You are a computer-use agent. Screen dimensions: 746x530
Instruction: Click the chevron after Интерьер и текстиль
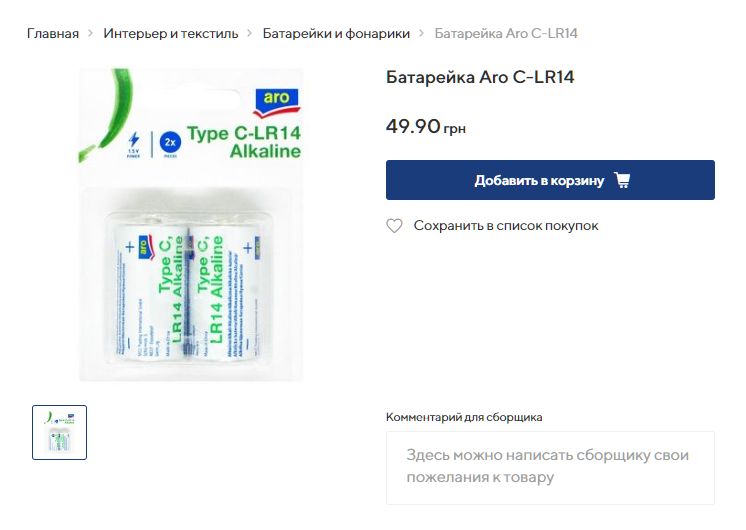250,33
